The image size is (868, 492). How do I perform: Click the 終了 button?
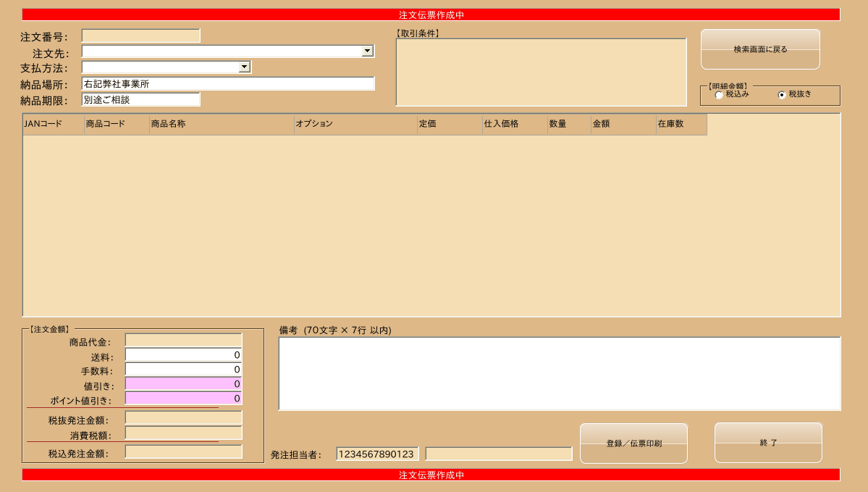(x=768, y=443)
